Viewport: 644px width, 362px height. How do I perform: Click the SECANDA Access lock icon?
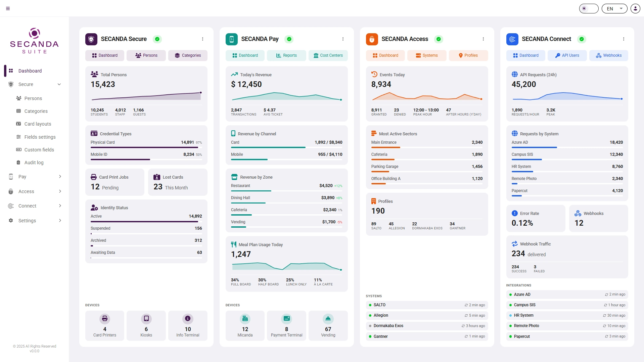372,39
